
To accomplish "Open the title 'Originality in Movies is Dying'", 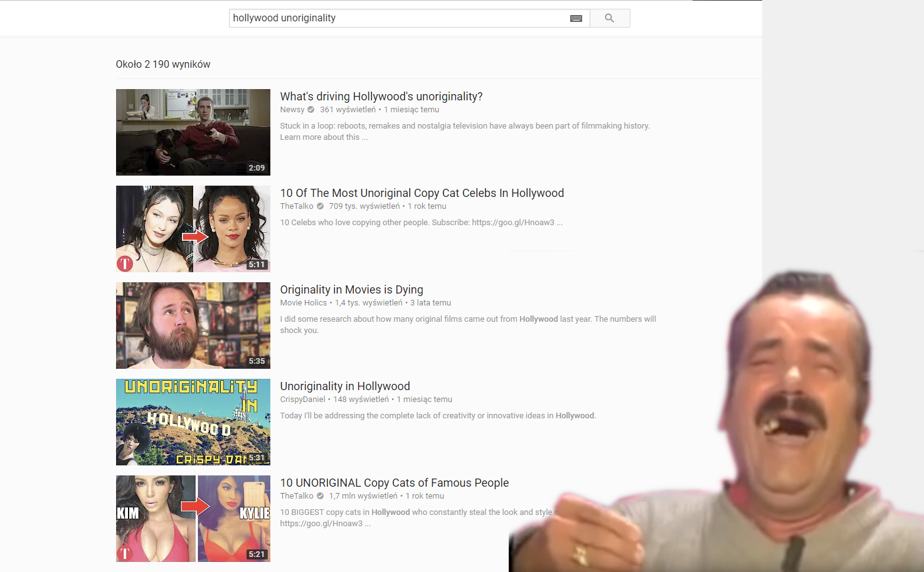I will tap(352, 290).
